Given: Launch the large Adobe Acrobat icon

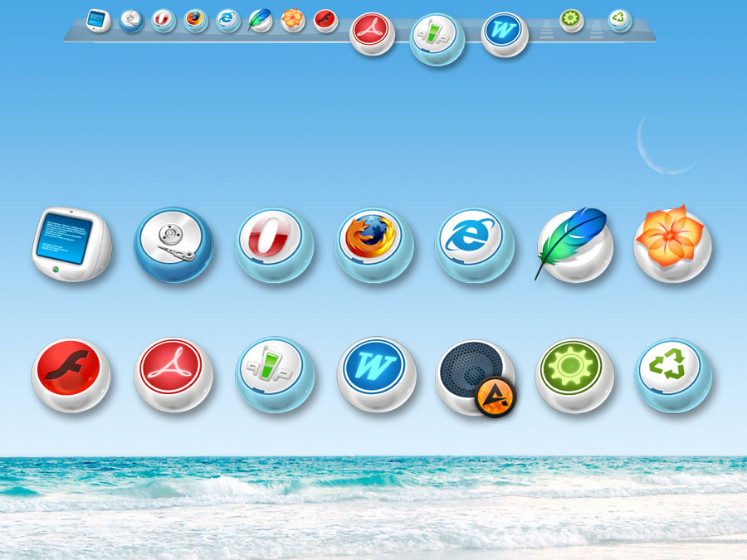Looking at the screenshot, I should [x=173, y=373].
